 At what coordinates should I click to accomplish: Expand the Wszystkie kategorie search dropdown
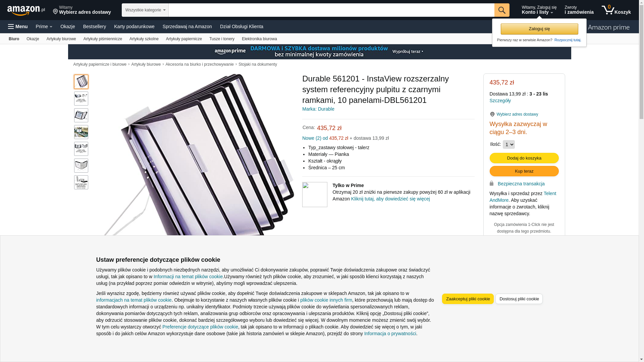coord(145,10)
